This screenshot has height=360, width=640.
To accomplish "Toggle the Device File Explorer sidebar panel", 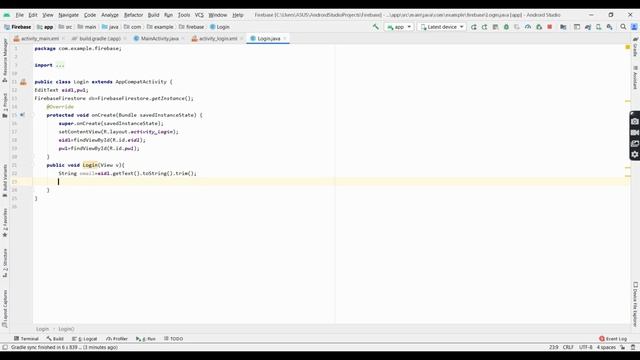I will [635, 304].
